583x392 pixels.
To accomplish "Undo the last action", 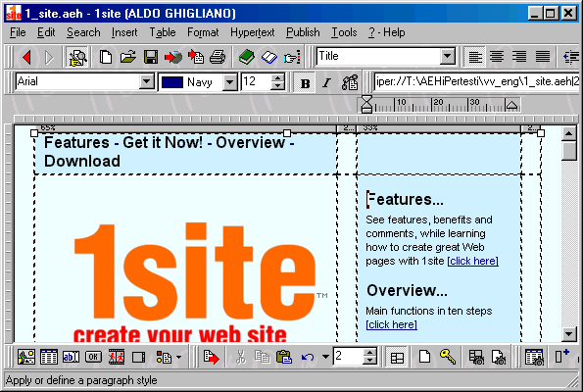I will point(308,357).
